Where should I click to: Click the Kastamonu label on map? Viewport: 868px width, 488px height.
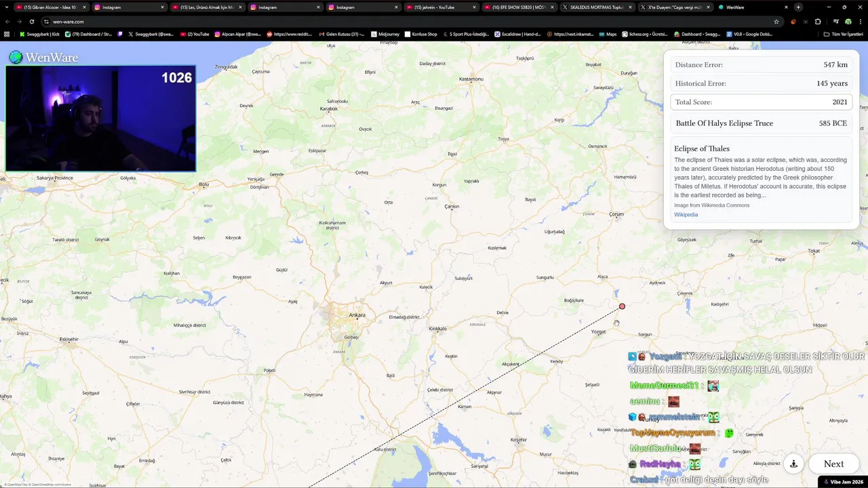click(x=471, y=79)
